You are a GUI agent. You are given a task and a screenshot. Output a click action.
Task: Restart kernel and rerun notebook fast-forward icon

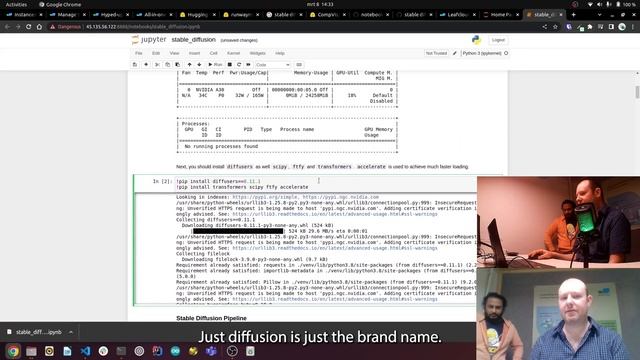click(x=249, y=64)
